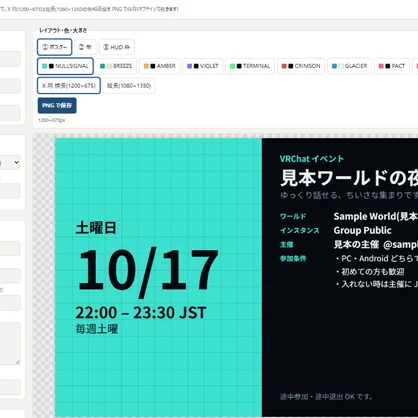Choose the BREEZE color theme
Screen dimensions: 418x418
(x=116, y=66)
